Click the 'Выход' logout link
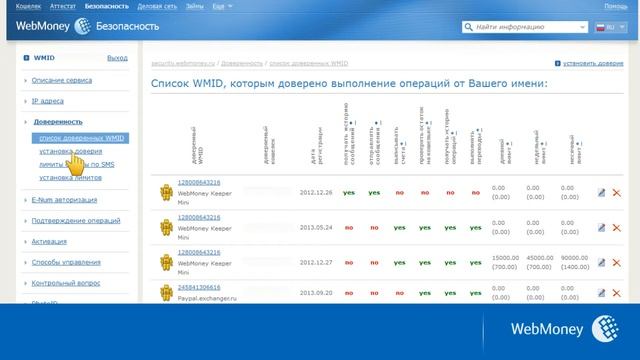Image resolution: width=640 pixels, height=360 pixels. click(117, 58)
